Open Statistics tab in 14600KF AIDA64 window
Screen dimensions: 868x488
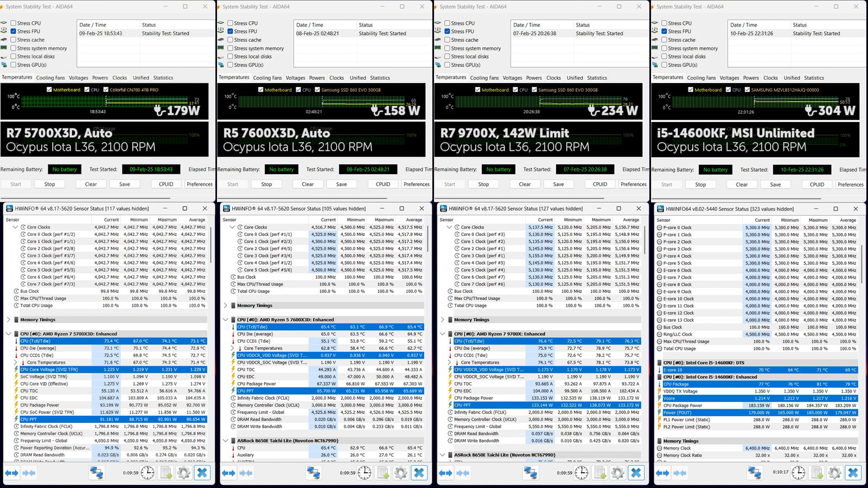tap(814, 78)
